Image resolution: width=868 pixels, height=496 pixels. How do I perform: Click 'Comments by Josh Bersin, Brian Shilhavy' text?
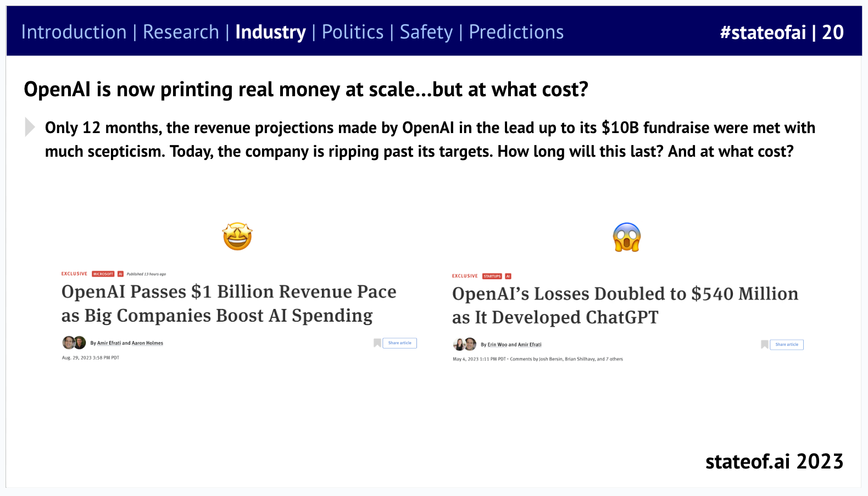pyautogui.click(x=566, y=359)
